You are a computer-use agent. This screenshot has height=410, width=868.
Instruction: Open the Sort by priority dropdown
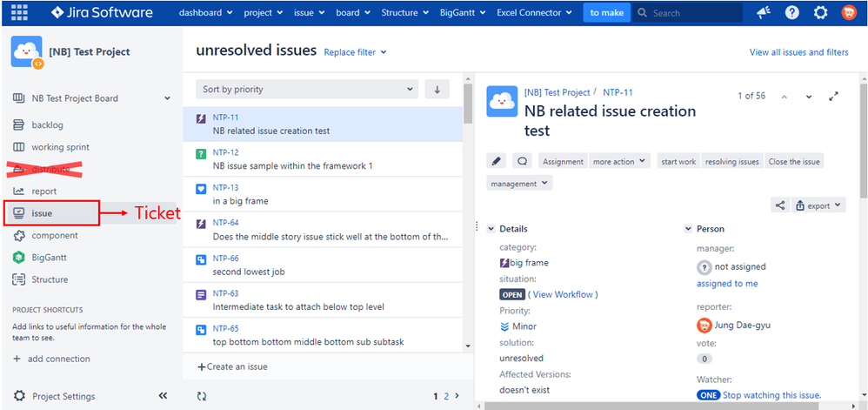pyautogui.click(x=307, y=89)
